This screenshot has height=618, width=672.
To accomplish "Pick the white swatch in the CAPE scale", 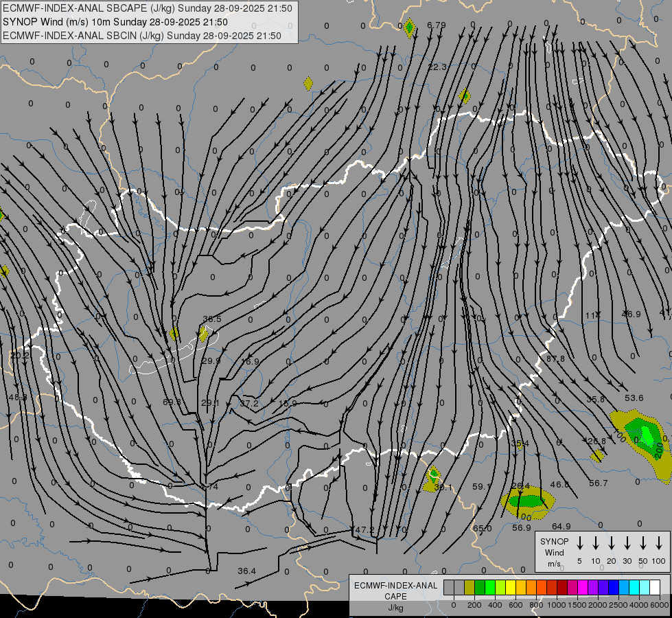I will pyautogui.click(x=655, y=588).
